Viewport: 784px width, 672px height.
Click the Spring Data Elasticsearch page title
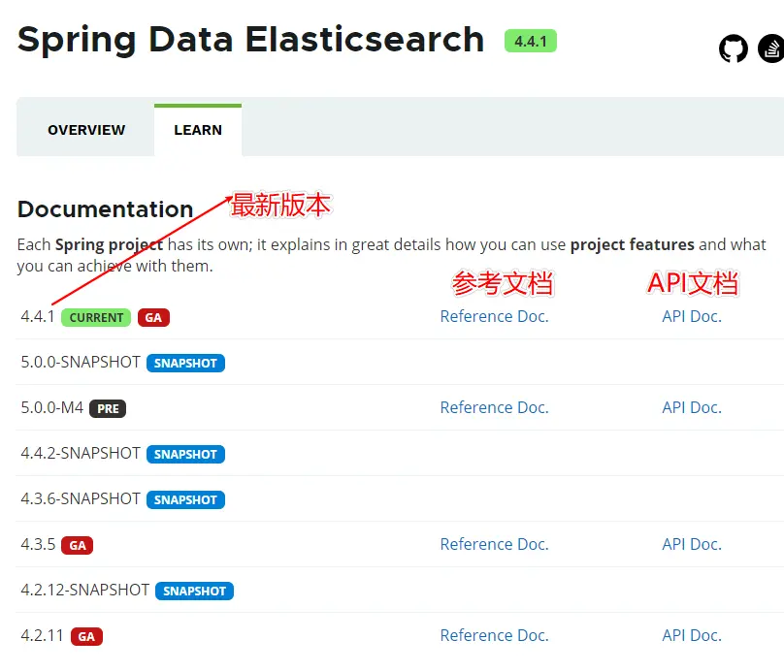250,40
